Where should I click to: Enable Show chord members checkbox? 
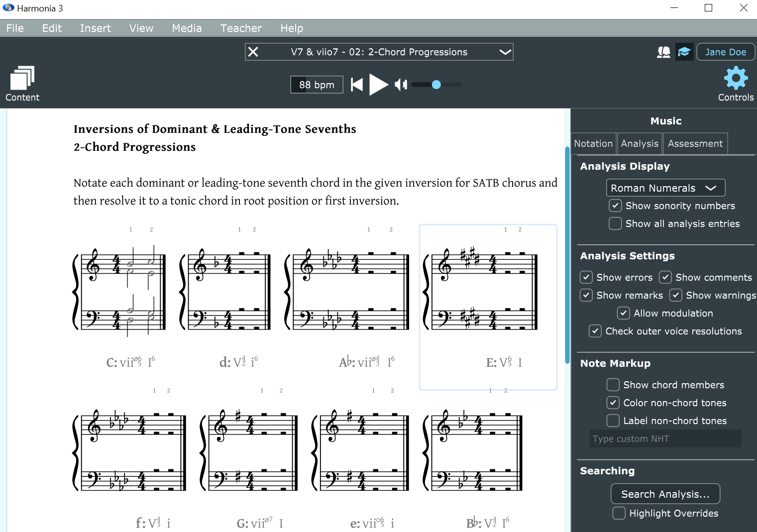pos(613,385)
